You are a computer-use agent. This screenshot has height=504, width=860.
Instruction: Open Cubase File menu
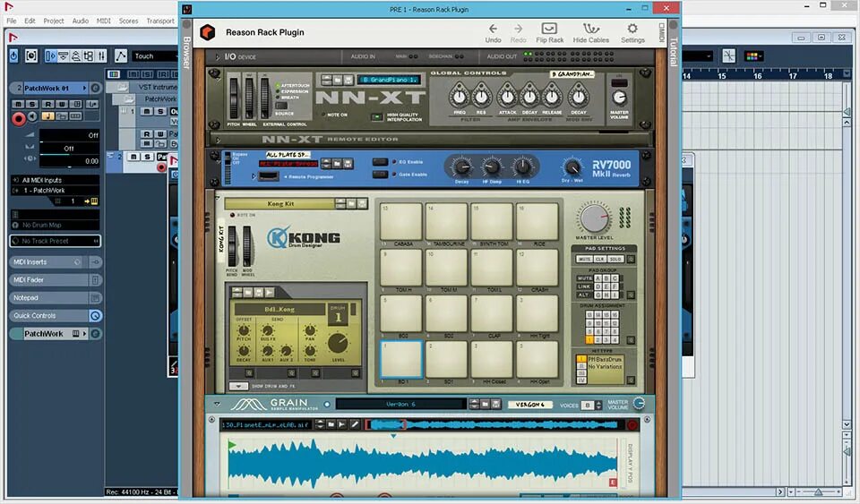click(11, 21)
